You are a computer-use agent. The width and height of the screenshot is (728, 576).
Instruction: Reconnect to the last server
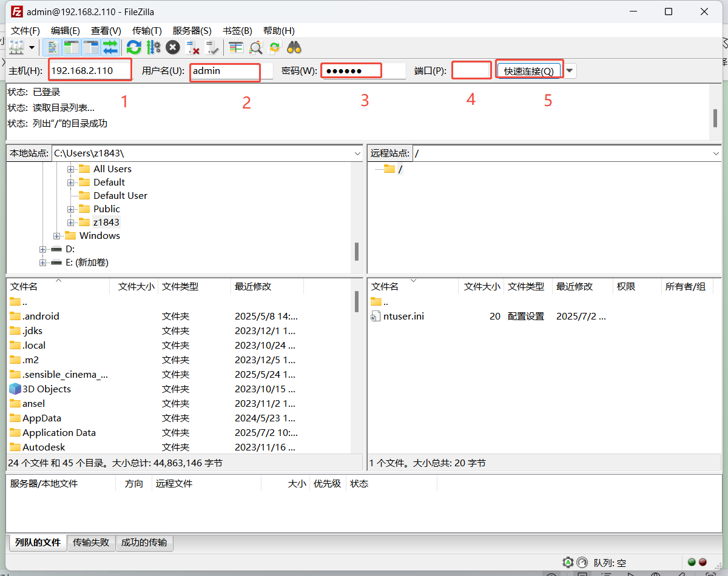pos(212,47)
